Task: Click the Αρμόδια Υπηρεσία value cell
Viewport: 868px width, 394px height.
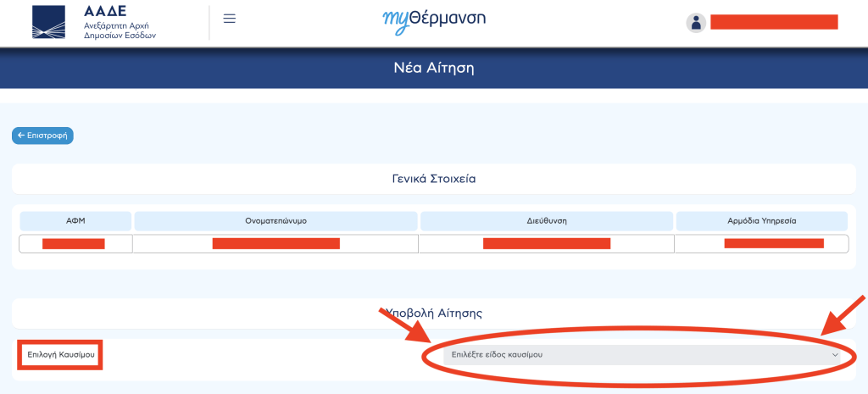Action: pyautogui.click(x=761, y=244)
